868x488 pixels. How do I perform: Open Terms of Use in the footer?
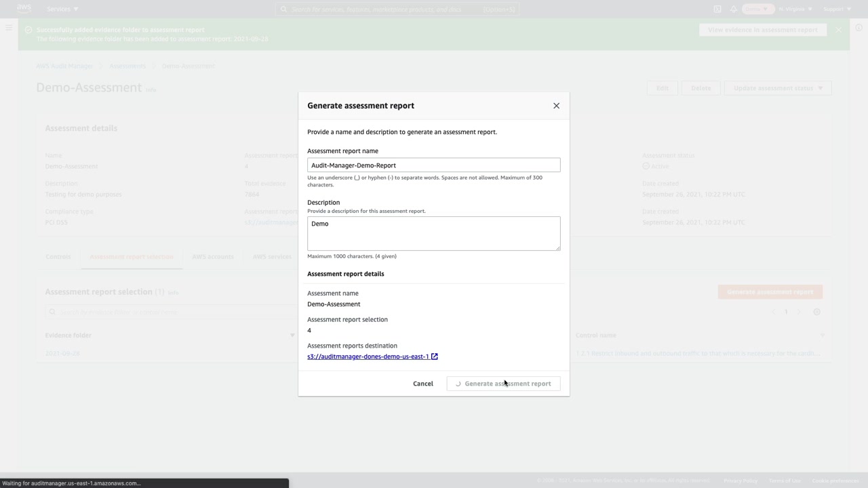tap(785, 481)
